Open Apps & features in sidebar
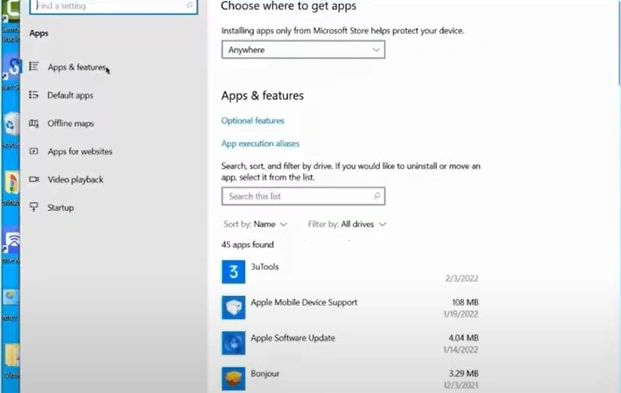The image size is (621, 393). pyautogui.click(x=77, y=67)
